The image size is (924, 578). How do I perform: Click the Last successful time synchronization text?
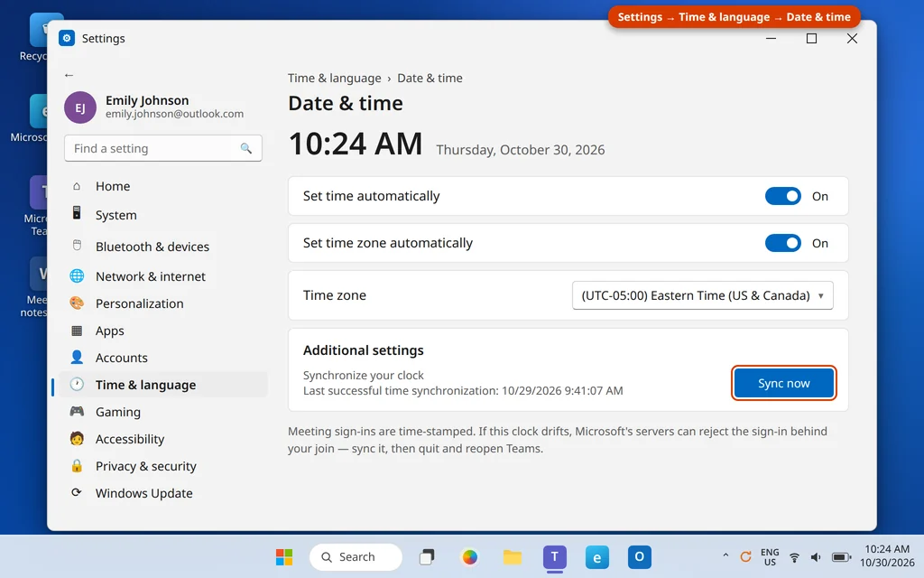click(x=463, y=390)
